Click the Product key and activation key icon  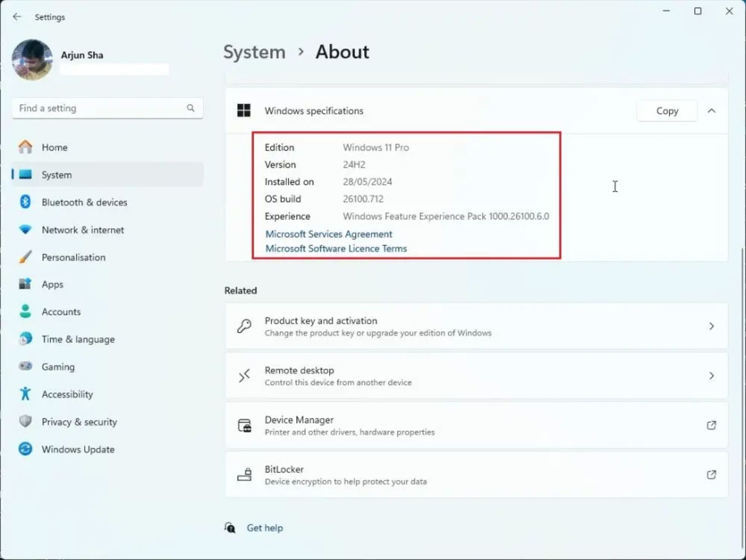click(x=244, y=326)
